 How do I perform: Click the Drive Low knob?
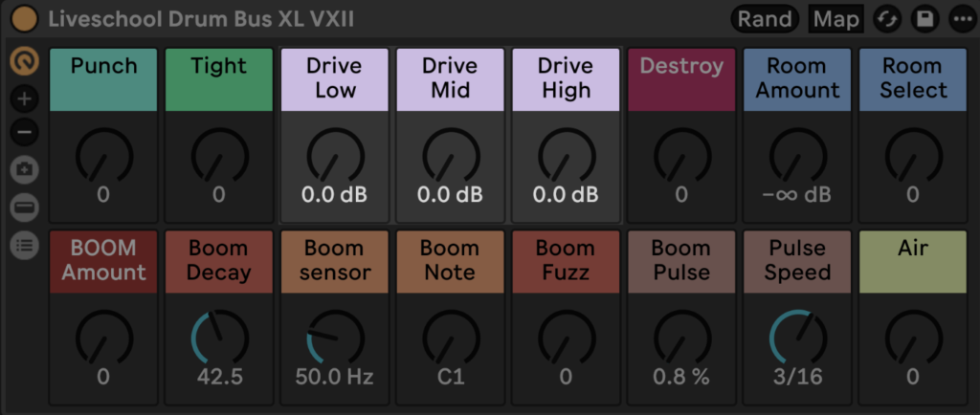click(335, 156)
